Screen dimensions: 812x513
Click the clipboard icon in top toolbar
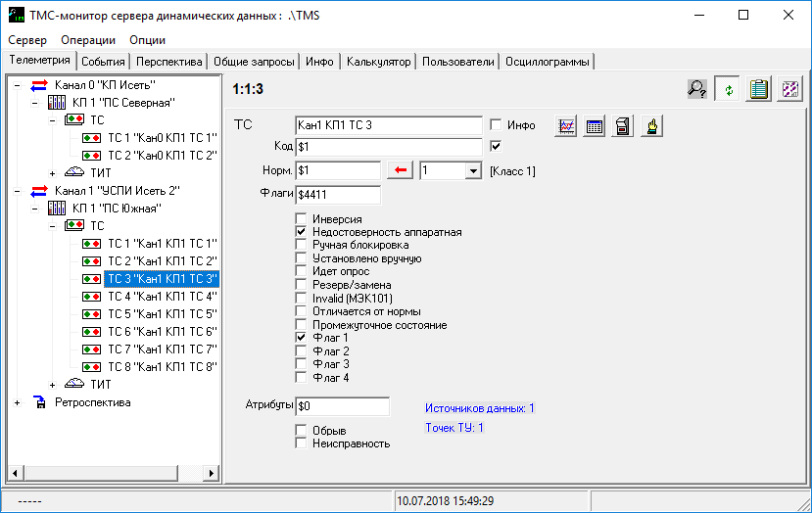(757, 89)
